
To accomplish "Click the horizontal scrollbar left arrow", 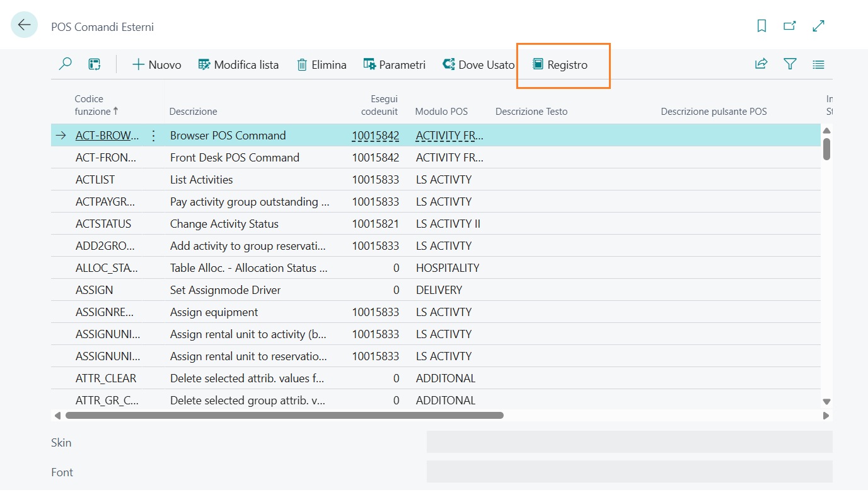I will pos(57,416).
